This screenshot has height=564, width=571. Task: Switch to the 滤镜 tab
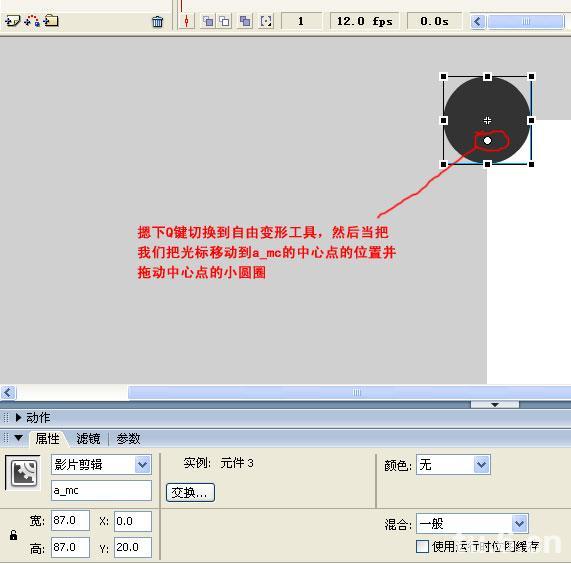tap(88, 438)
